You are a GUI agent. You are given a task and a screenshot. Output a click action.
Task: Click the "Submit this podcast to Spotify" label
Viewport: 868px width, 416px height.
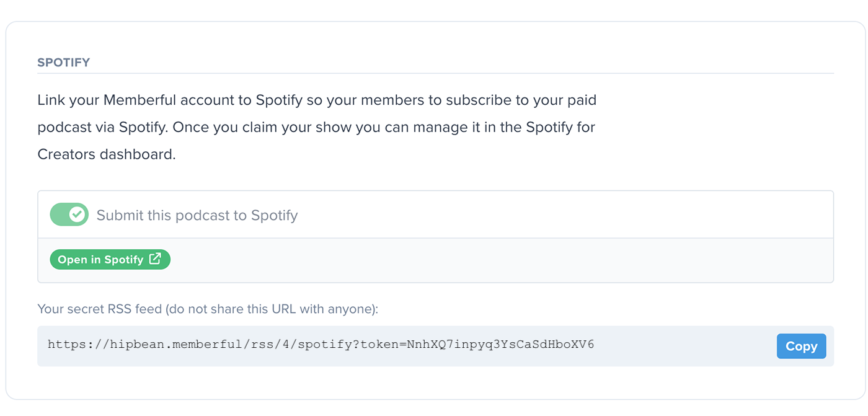(197, 215)
